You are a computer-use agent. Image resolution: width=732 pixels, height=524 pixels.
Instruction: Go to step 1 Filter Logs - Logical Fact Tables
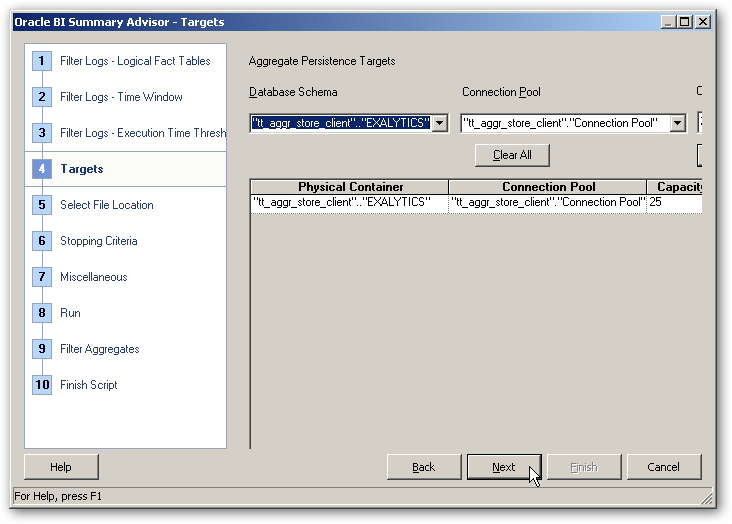(x=135, y=61)
